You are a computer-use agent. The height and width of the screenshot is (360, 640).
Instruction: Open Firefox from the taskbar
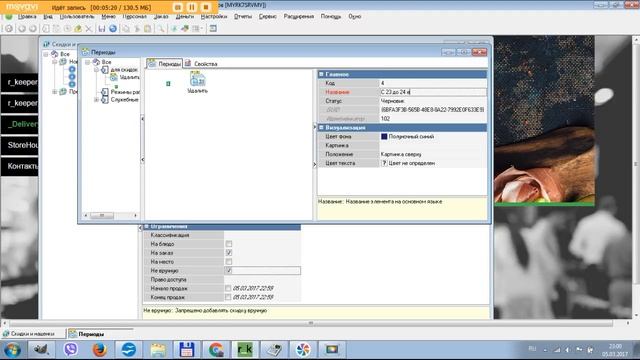coord(99,350)
